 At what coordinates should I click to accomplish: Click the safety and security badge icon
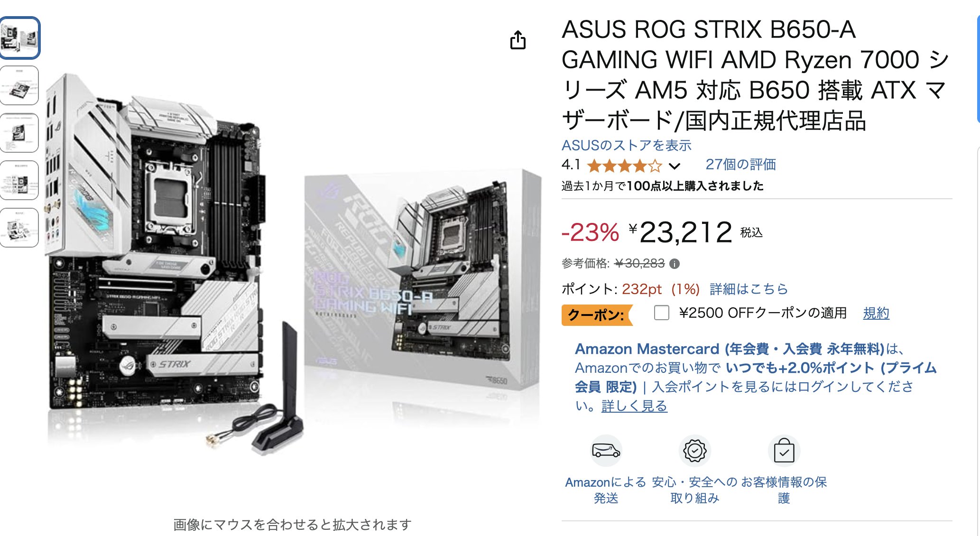click(x=694, y=450)
